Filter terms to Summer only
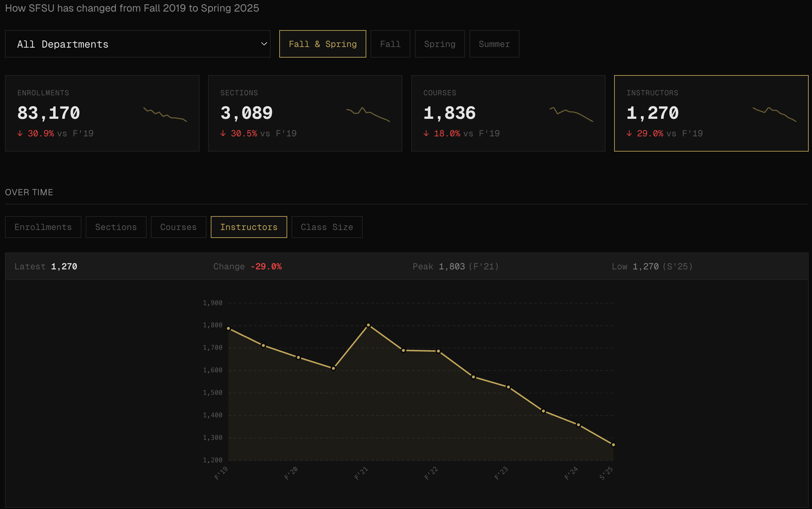The height and width of the screenshot is (509, 812). pyautogui.click(x=494, y=44)
